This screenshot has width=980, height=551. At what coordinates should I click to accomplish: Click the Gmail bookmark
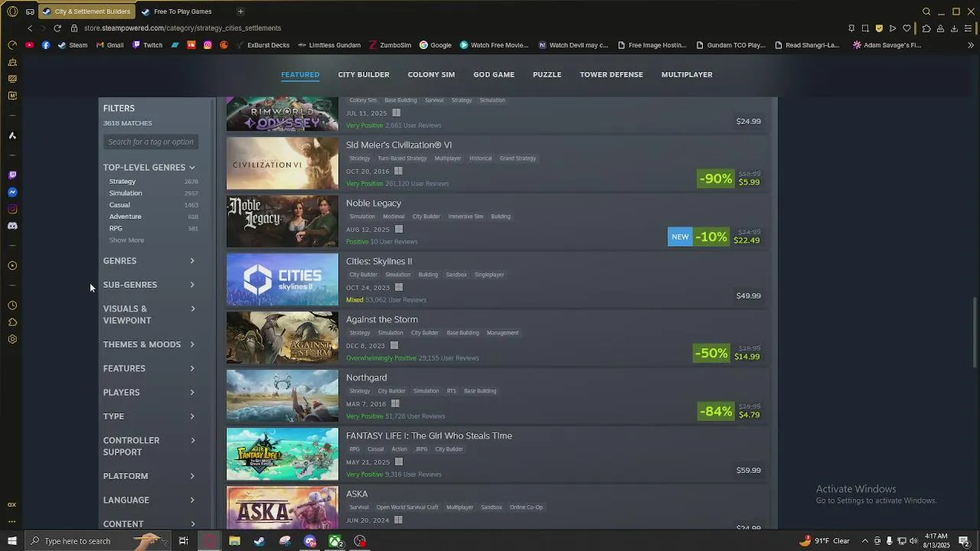point(109,45)
